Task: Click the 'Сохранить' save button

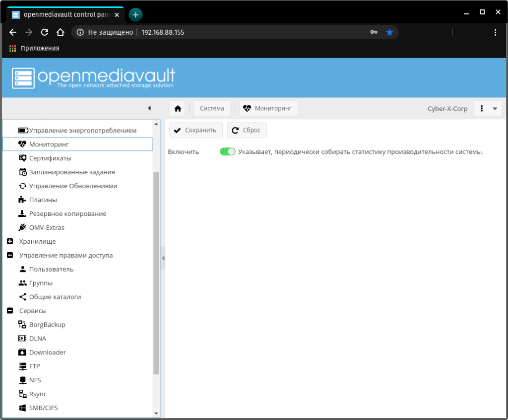Action: (x=195, y=130)
